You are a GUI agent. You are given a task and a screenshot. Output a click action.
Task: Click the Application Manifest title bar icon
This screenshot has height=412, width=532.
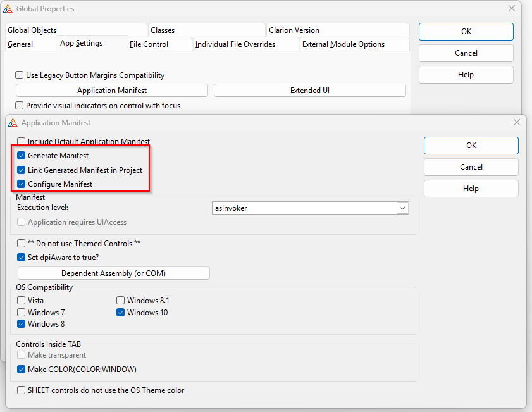coord(13,123)
